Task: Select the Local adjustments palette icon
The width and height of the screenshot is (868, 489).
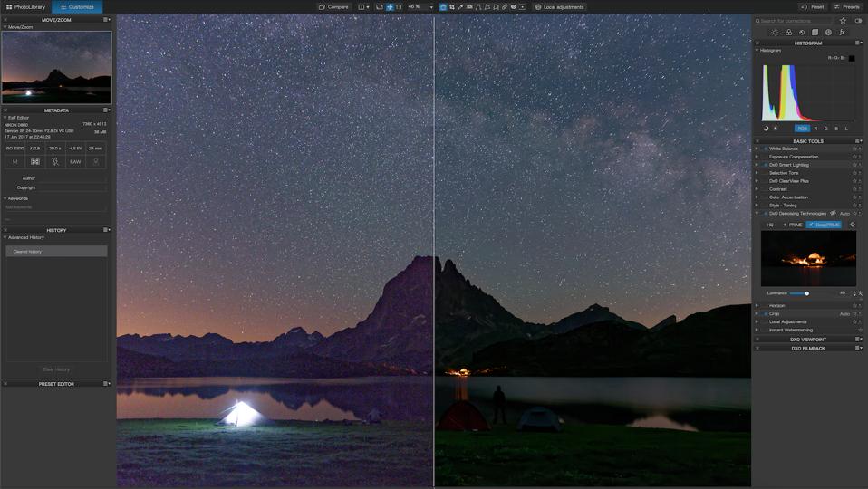Action: tap(828, 32)
